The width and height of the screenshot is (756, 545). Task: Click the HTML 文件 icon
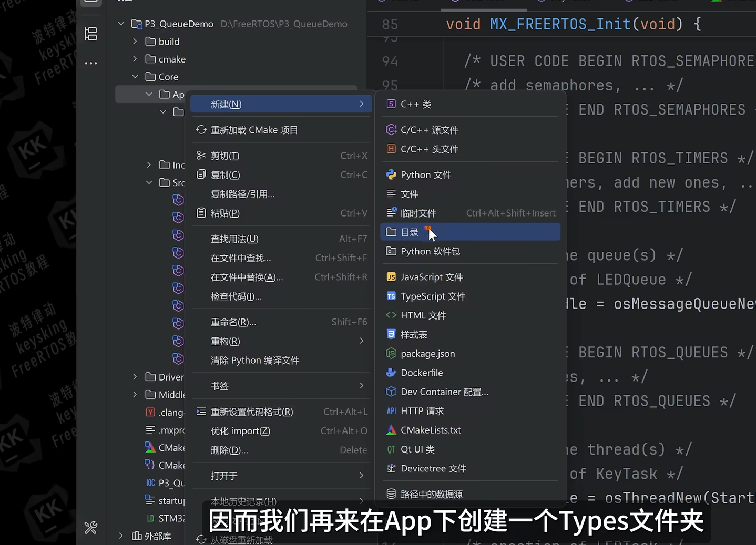(391, 315)
